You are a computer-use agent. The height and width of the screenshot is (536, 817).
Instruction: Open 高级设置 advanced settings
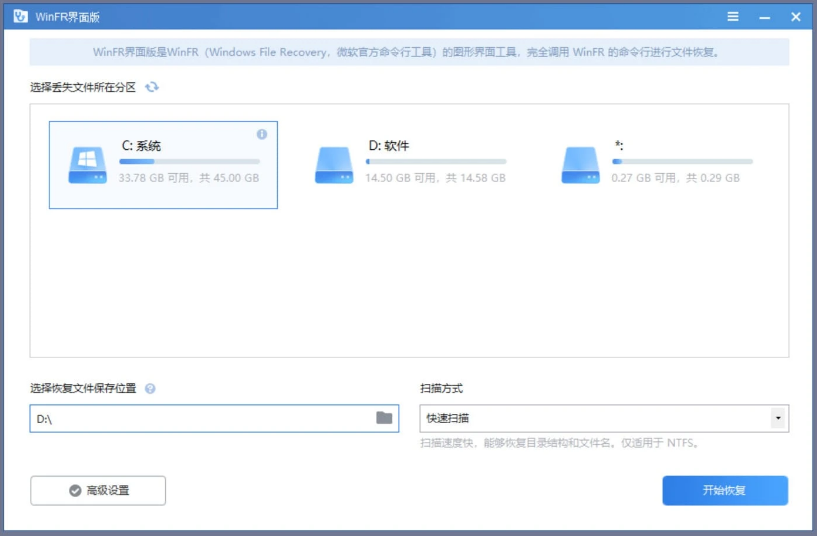tap(98, 491)
